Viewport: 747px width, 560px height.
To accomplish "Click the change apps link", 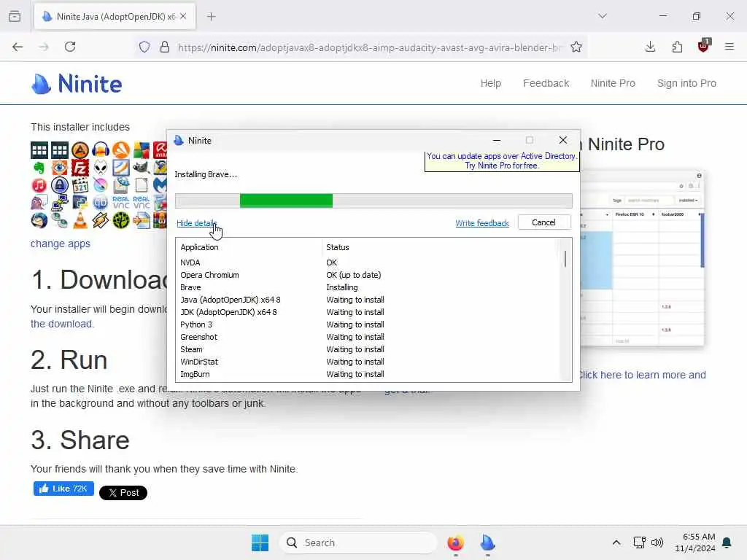I will pyautogui.click(x=61, y=244).
